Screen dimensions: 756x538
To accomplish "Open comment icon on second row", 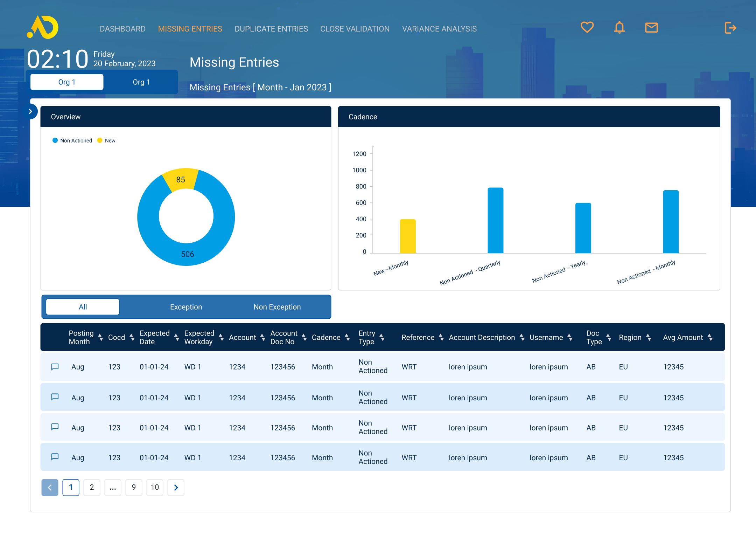I will (55, 397).
